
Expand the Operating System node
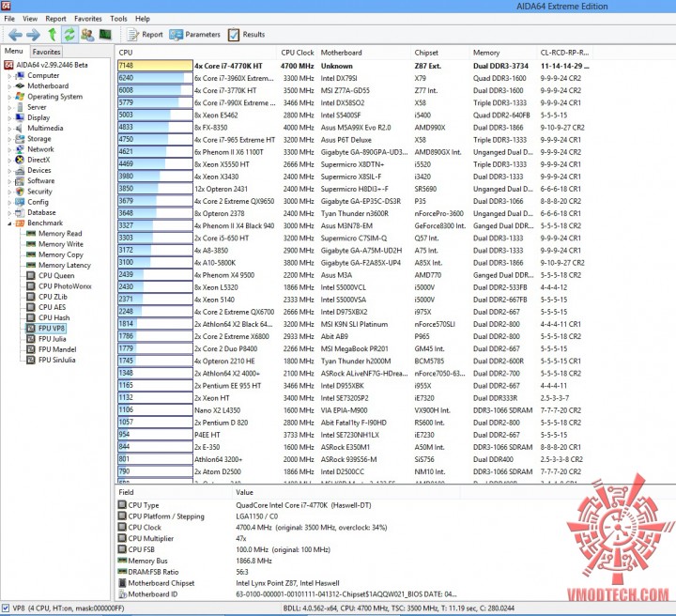pyautogui.click(x=9, y=97)
